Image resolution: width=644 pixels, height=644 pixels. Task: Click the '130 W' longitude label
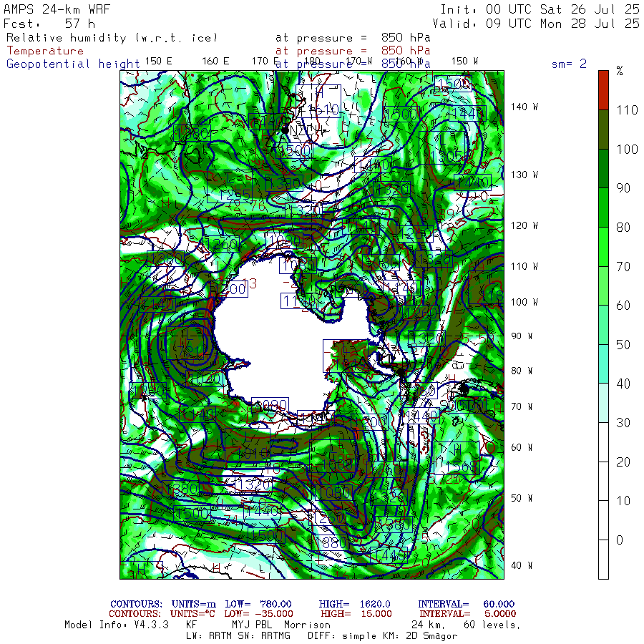tap(524, 175)
